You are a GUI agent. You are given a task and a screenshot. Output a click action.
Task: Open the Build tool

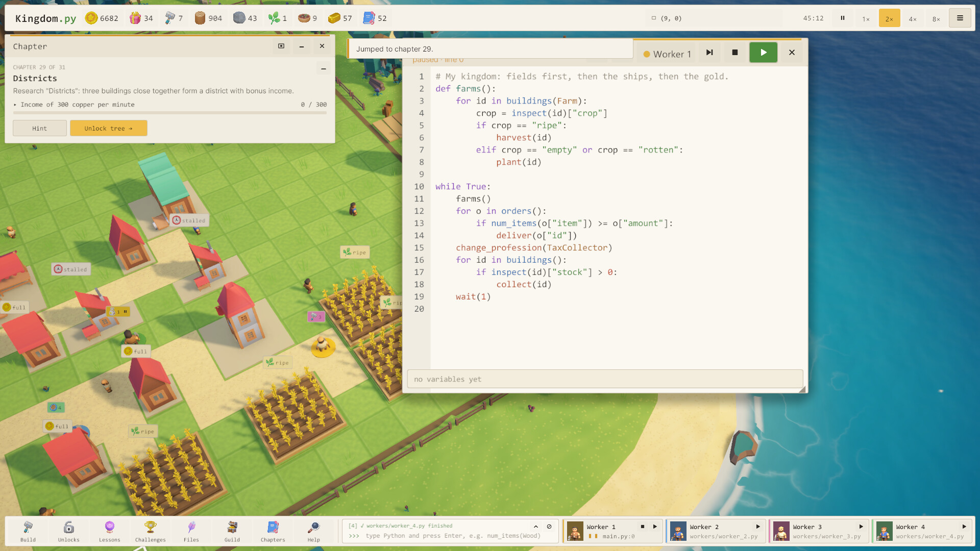point(28,531)
